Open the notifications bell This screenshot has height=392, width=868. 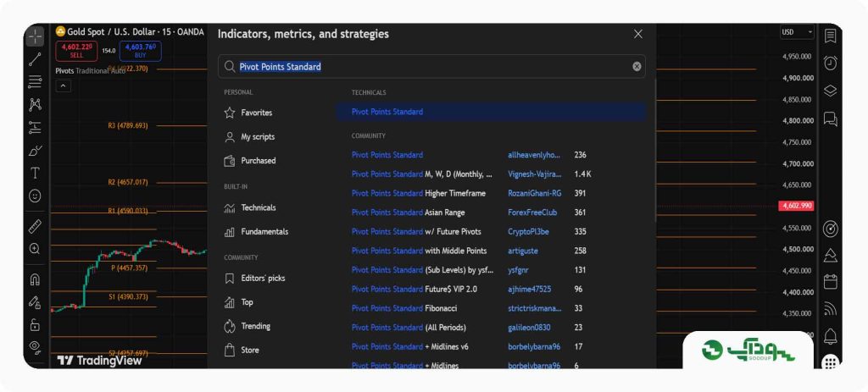click(831, 335)
